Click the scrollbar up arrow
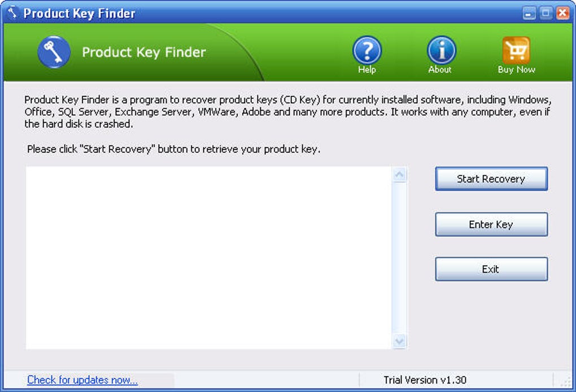The width and height of the screenshot is (576, 392). (x=399, y=174)
